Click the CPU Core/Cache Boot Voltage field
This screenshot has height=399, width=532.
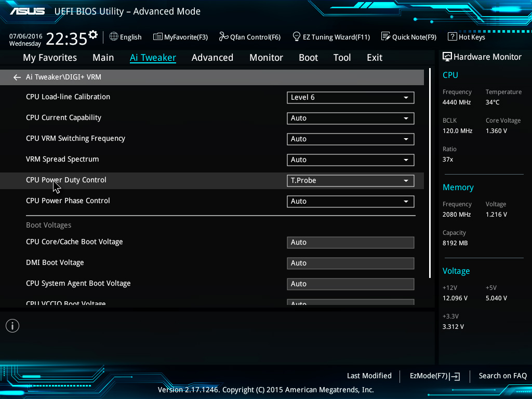point(350,243)
